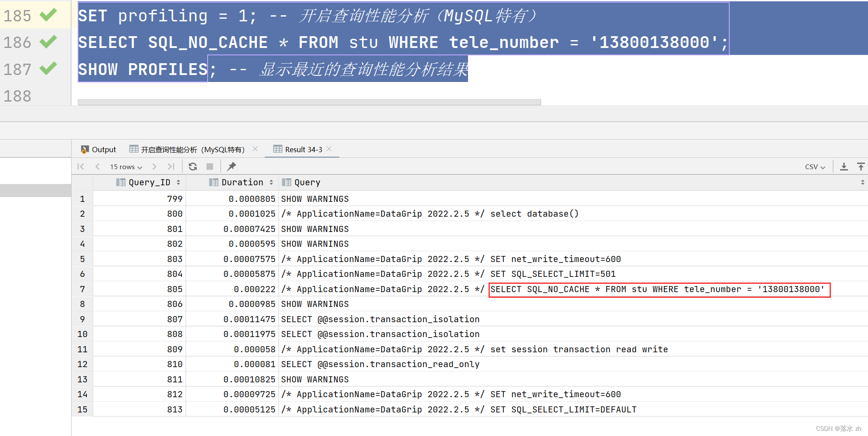Select row number 7 header
This screenshot has height=436, width=868.
[82, 289]
